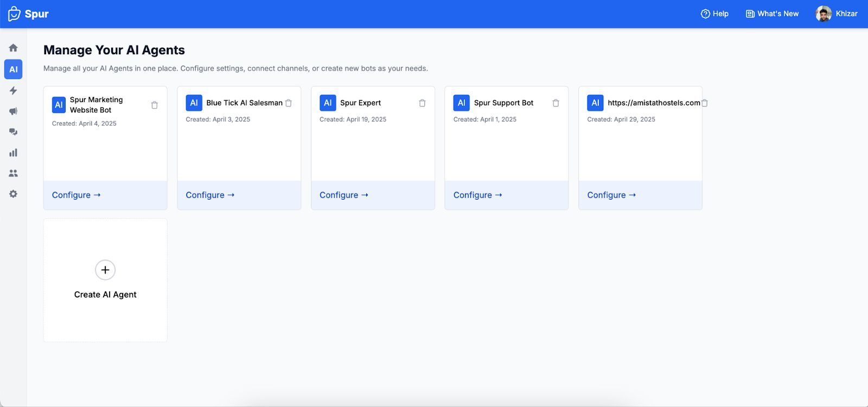Click Khizar's profile avatar
Screen dimensions: 868x407
pos(824,14)
